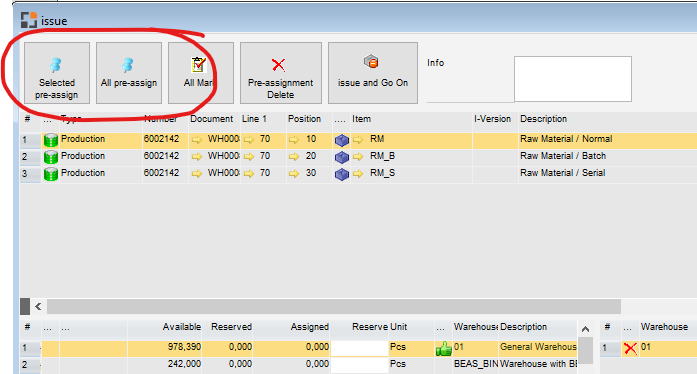
Task: Follow the yellow arrow to item RM_S
Action: (358, 173)
